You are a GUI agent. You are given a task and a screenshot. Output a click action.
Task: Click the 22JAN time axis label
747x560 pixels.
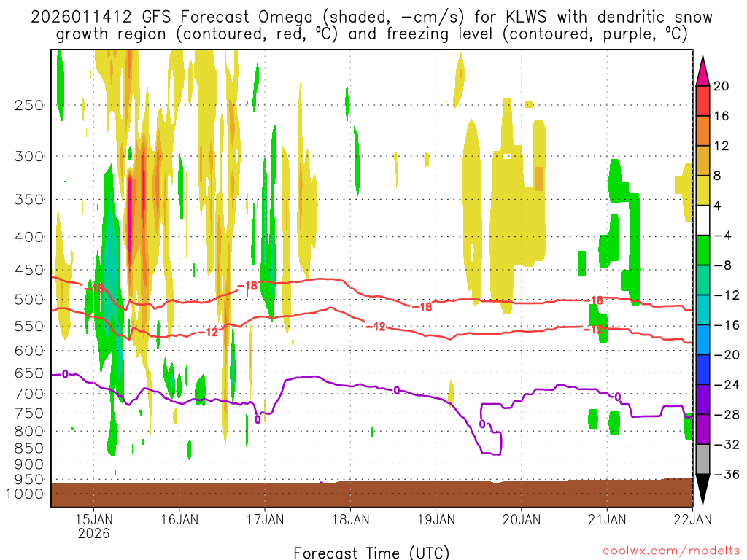(692, 519)
